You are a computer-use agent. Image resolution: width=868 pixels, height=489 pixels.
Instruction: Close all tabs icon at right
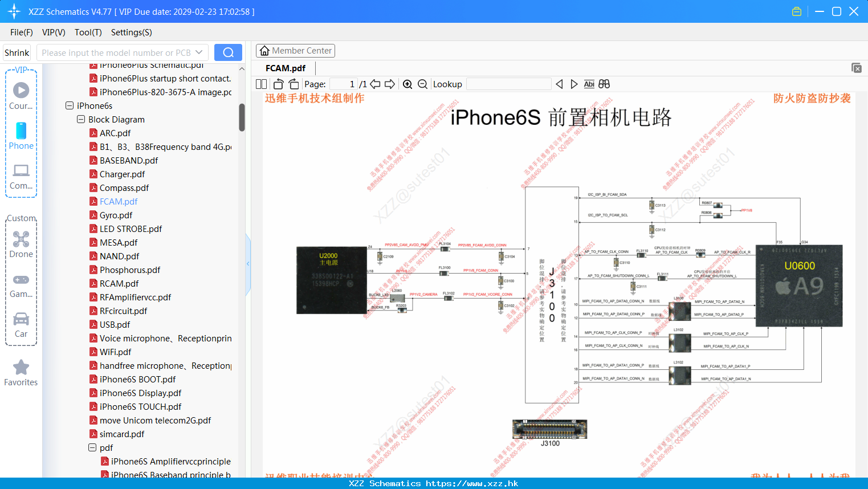[857, 68]
